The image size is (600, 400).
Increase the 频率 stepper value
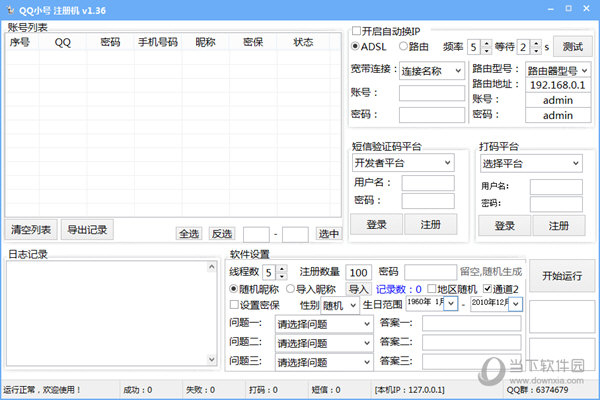tap(486, 43)
